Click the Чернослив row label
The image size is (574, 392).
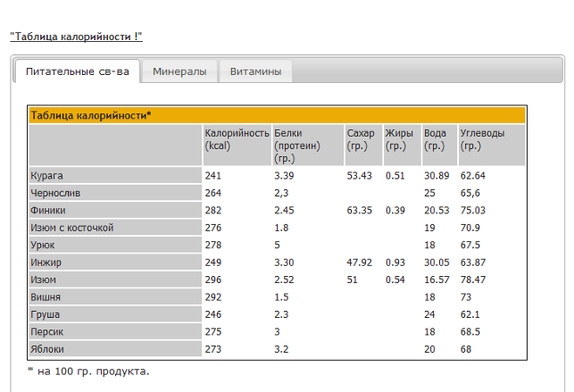click(54, 193)
